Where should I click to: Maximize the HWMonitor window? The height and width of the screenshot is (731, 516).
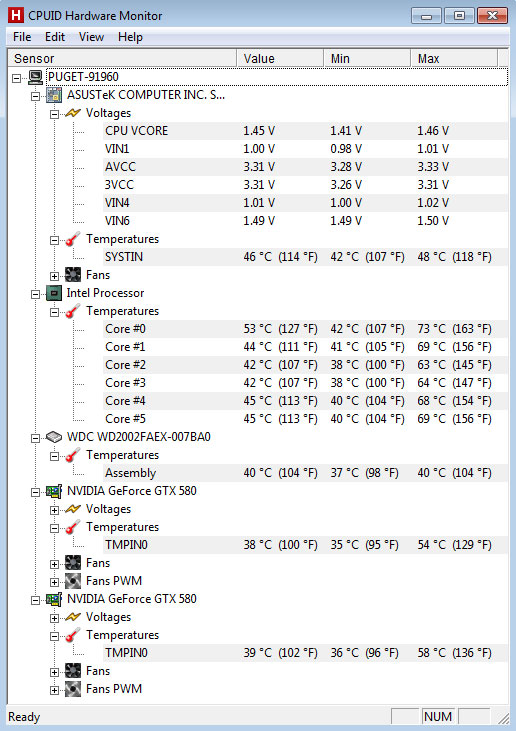tap(459, 16)
